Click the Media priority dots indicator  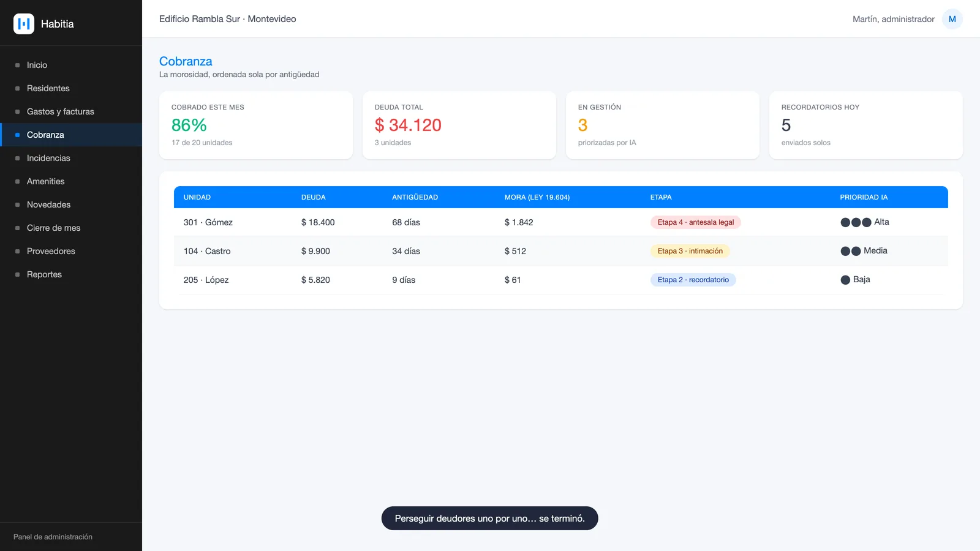pos(851,251)
